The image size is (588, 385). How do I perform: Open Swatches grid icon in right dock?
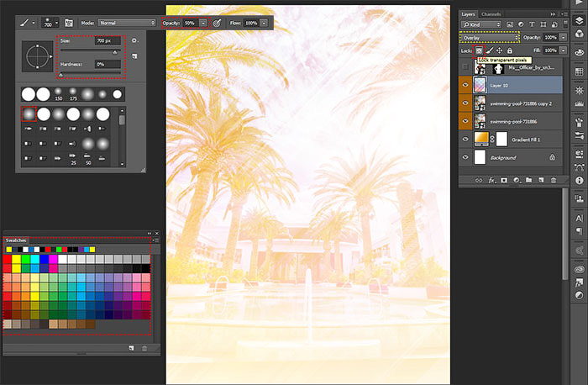pos(579,71)
